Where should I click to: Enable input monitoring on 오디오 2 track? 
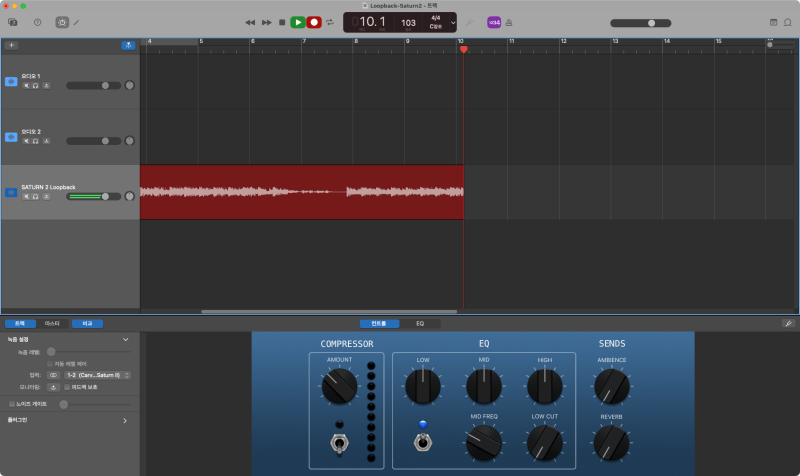(x=46, y=141)
